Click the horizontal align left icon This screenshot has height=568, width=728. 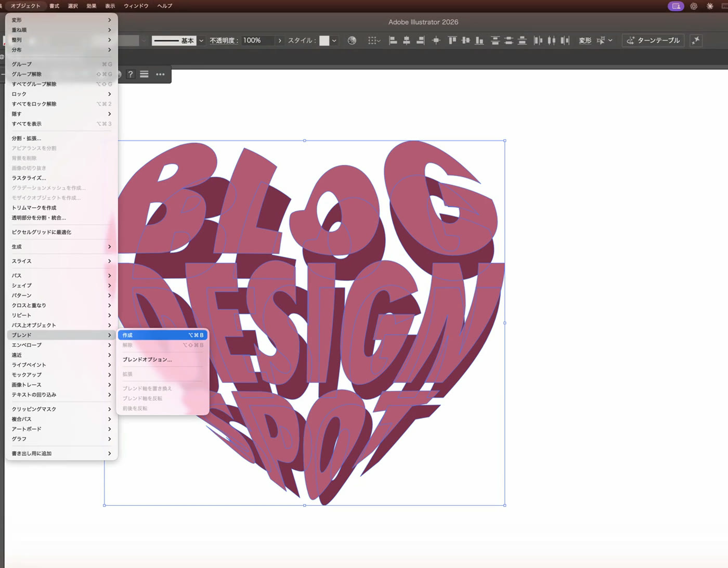pos(393,41)
